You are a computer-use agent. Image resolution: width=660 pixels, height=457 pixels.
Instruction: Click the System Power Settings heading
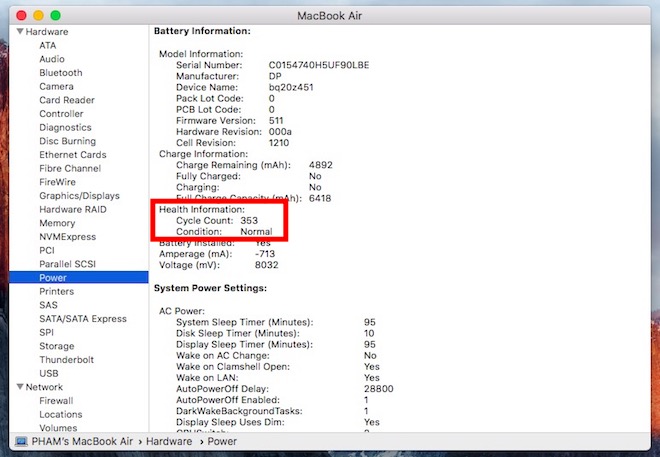210,288
